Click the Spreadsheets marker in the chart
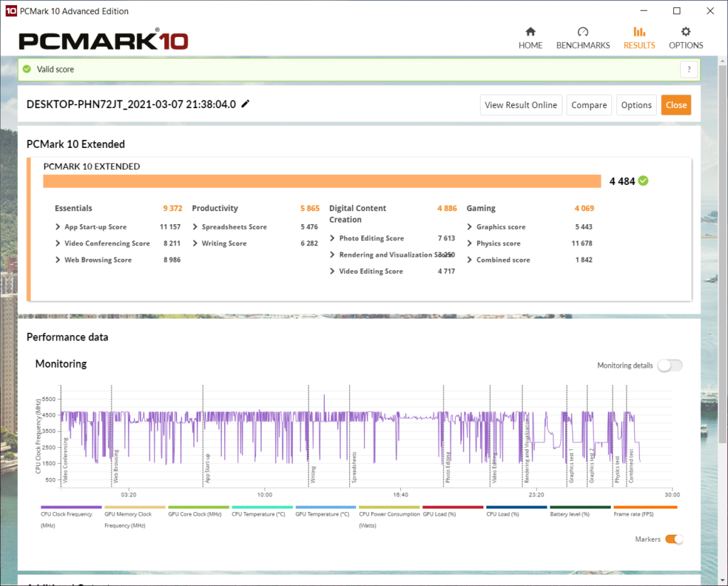This screenshot has height=586, width=728. (x=354, y=467)
